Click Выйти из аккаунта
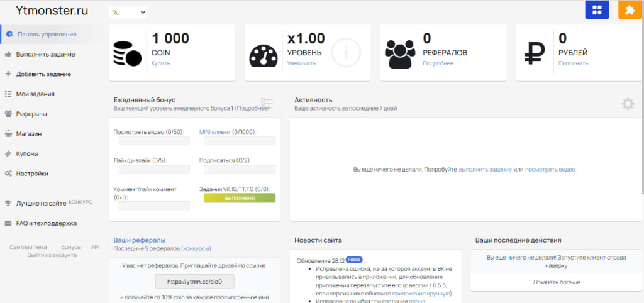 pyautogui.click(x=52, y=255)
